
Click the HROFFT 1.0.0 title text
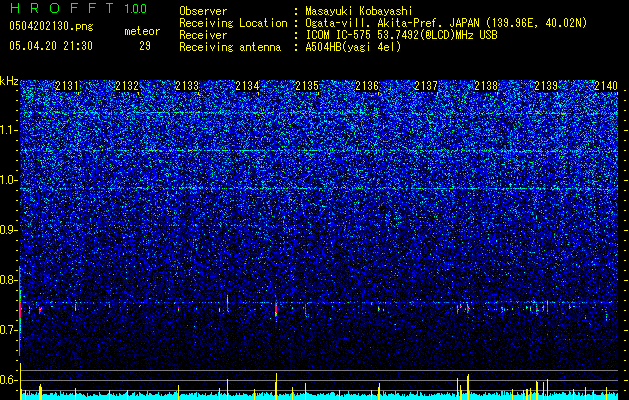[78, 8]
